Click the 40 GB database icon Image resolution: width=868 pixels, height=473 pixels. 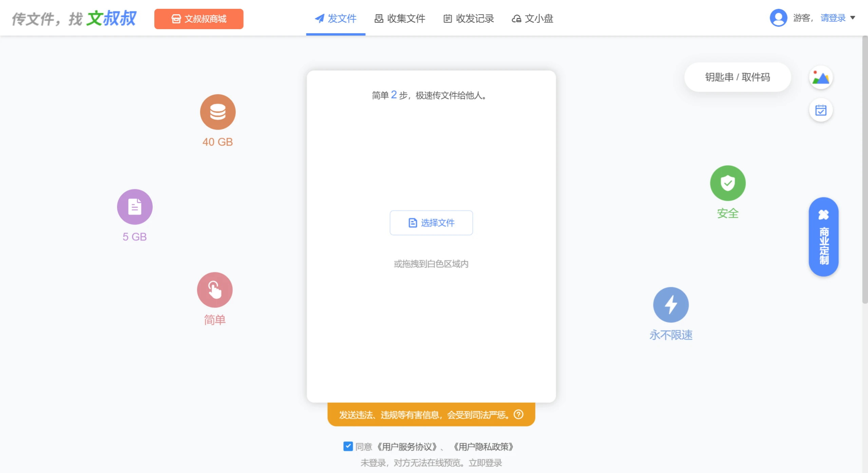tap(217, 112)
